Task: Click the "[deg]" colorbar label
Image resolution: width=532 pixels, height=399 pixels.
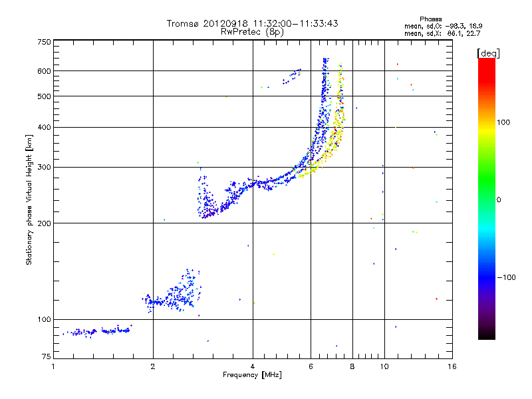Action: (488, 53)
